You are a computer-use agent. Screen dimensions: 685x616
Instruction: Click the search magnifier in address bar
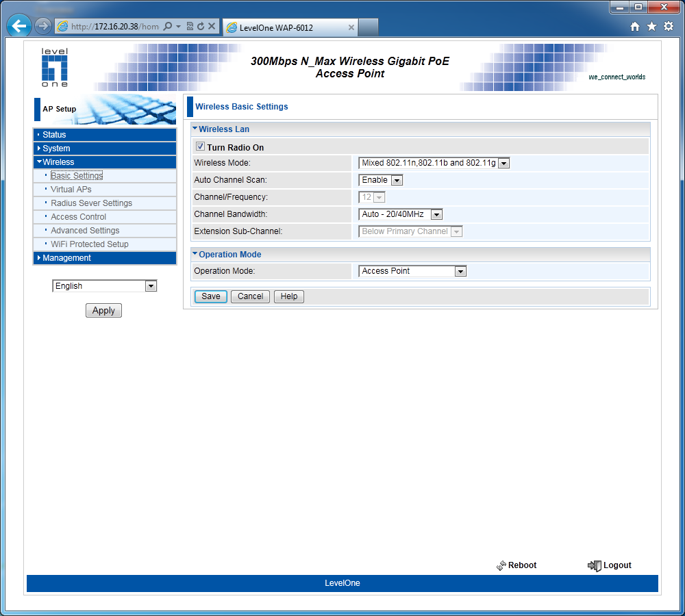167,26
